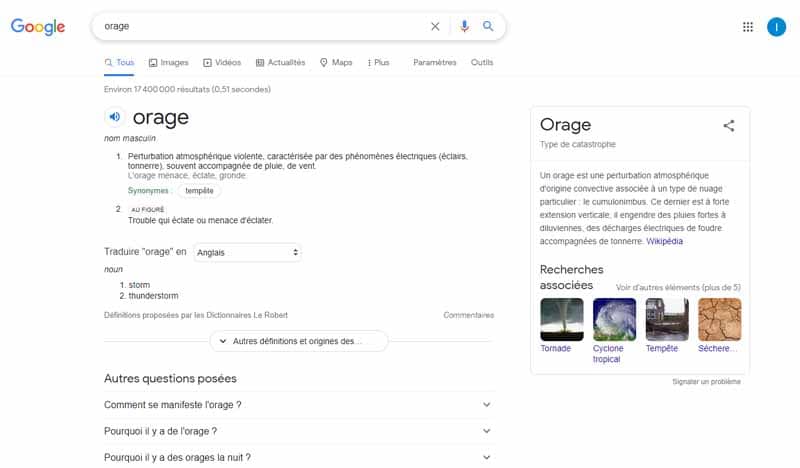This screenshot has height=468, width=800.
Task: Click the Google logo
Action: 38,27
